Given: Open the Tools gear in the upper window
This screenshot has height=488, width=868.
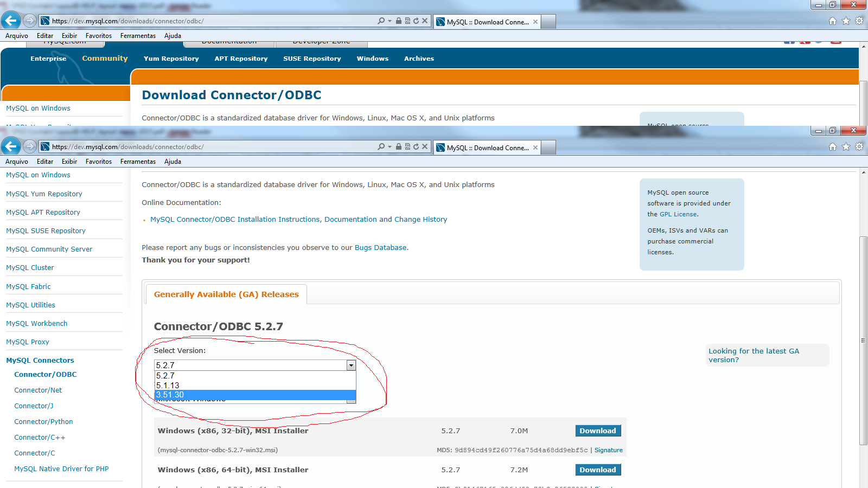Looking at the screenshot, I should (859, 21).
